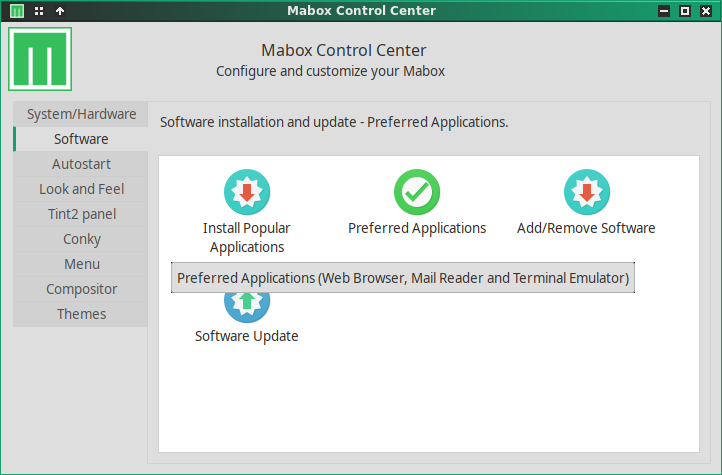Open Tint2 panel settings tab

81,214
